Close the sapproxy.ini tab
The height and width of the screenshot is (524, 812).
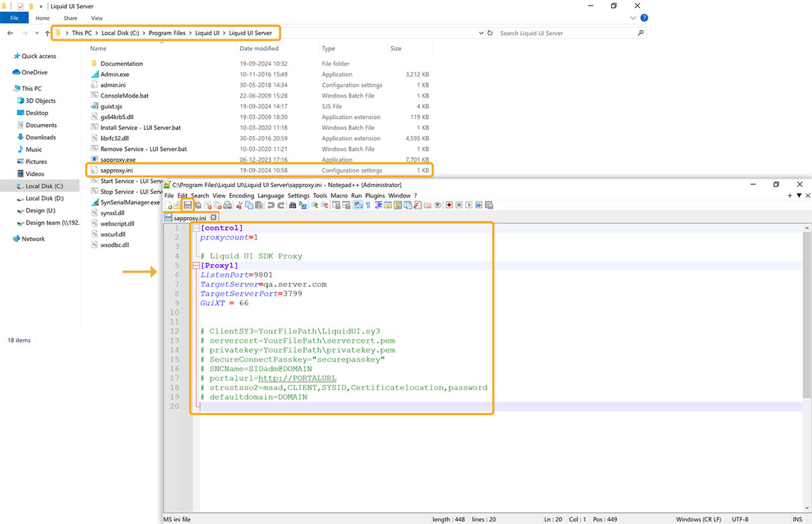click(x=213, y=217)
